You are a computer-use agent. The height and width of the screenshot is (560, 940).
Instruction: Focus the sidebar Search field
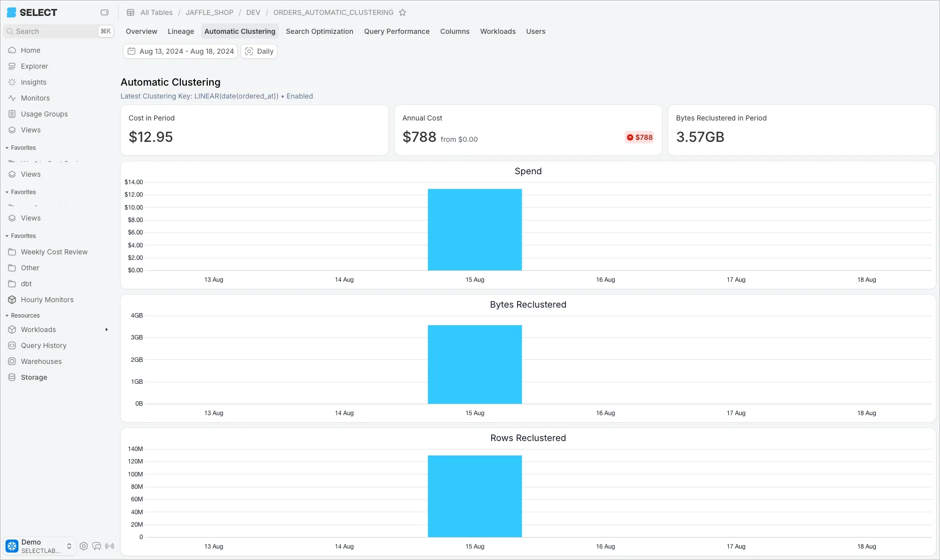coord(59,31)
